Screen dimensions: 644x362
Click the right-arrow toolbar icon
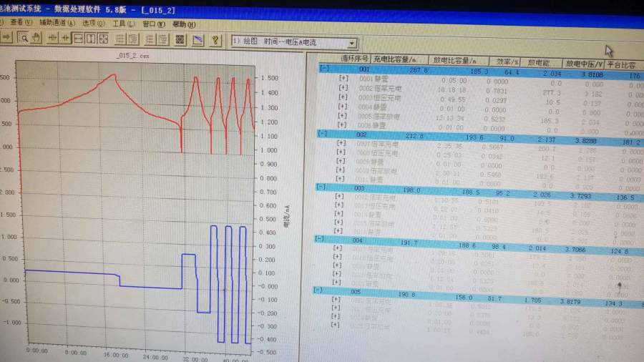pyautogui.click(x=7, y=38)
